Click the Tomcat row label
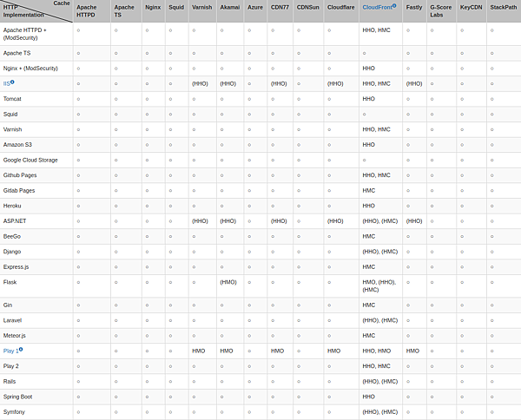The image size is (521, 420). coord(12,99)
